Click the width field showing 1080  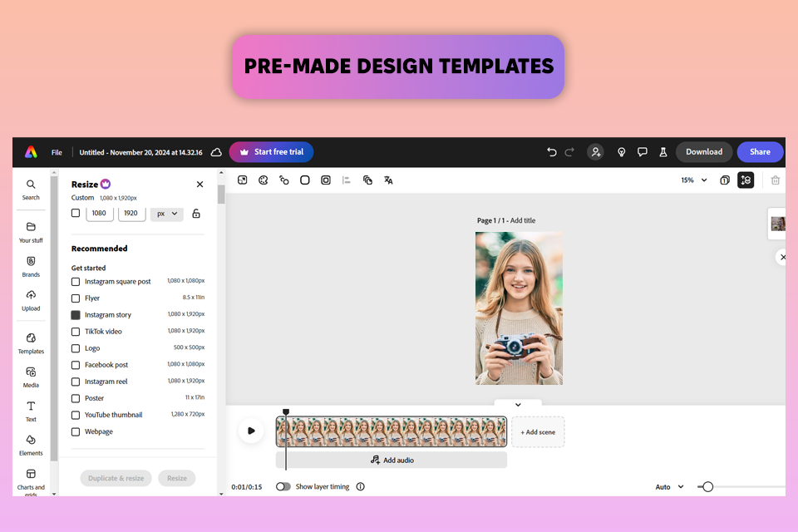click(x=99, y=214)
